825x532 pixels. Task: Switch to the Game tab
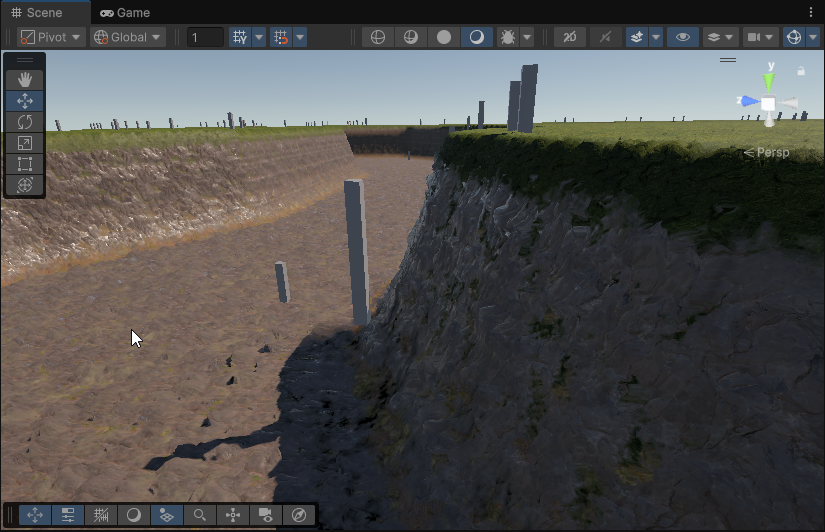pos(125,13)
